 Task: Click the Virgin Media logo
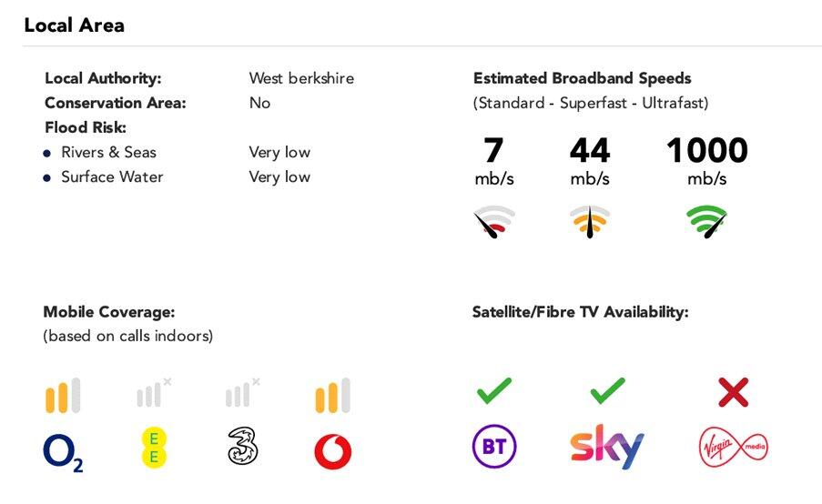click(733, 447)
